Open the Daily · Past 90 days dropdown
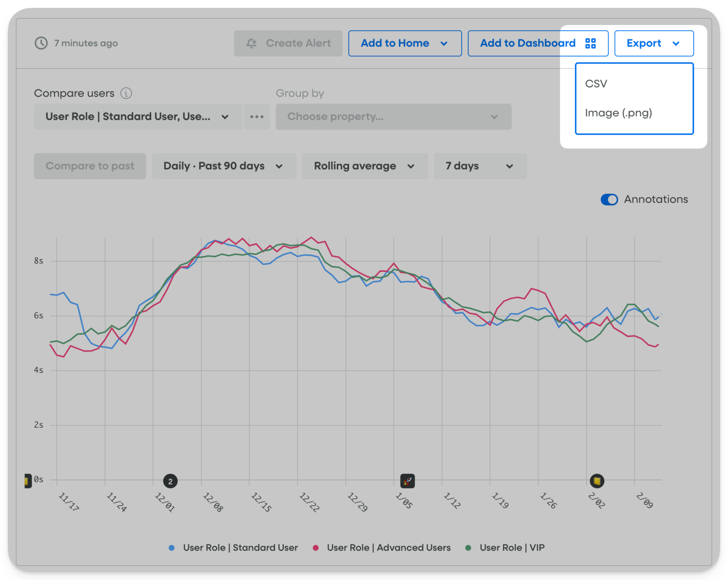 pyautogui.click(x=224, y=166)
